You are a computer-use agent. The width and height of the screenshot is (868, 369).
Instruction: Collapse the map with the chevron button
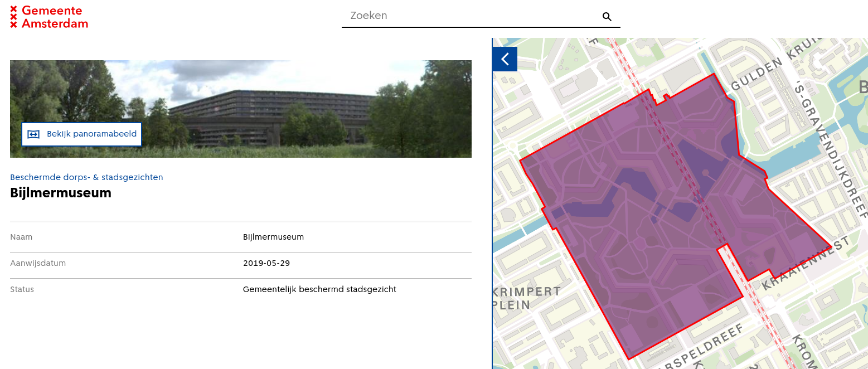(505, 59)
